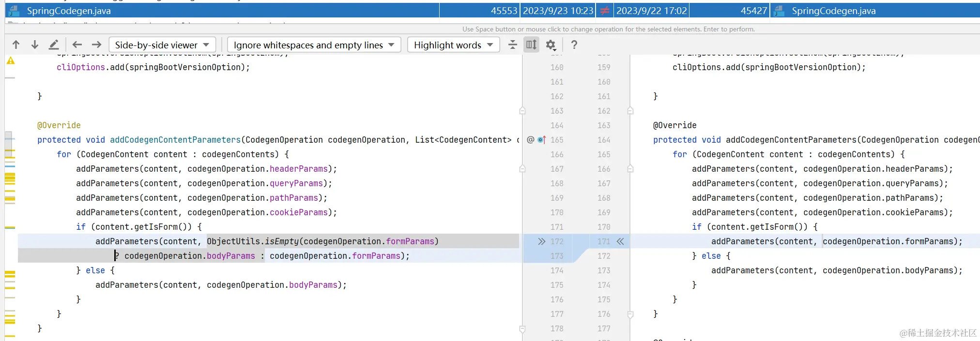Click right timestamp 2023/9/22 17:02

[x=652, y=11]
